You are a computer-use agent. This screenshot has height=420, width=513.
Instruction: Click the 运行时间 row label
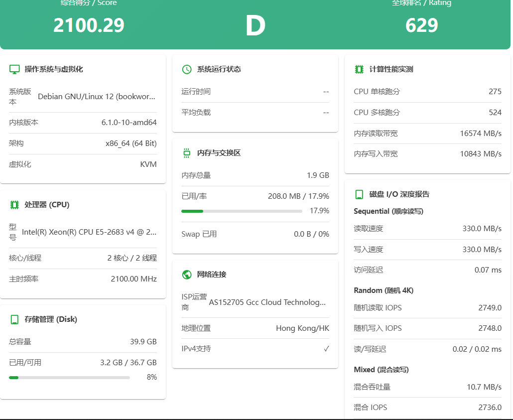click(x=196, y=92)
